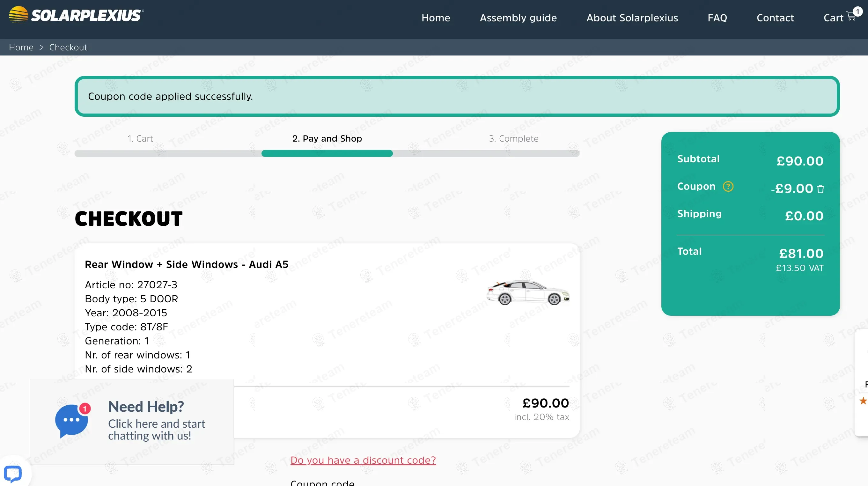
Task: Open the Cart menu item
Action: tap(833, 18)
